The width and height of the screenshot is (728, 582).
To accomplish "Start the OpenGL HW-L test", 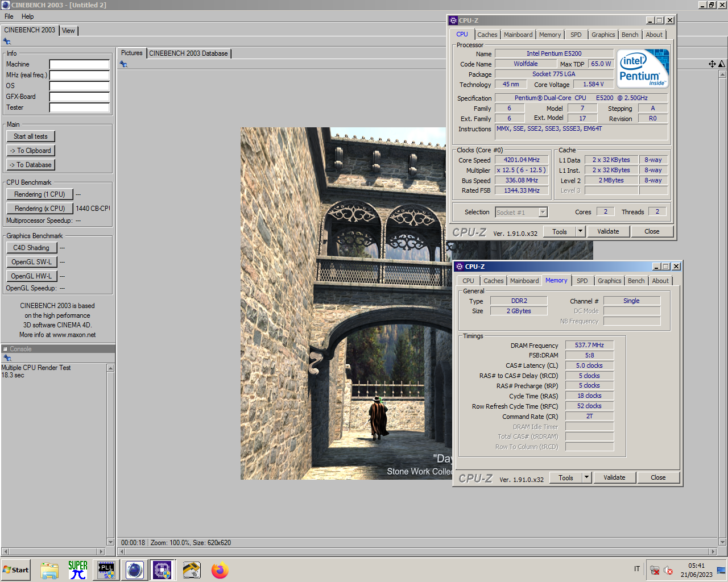I will (x=31, y=276).
